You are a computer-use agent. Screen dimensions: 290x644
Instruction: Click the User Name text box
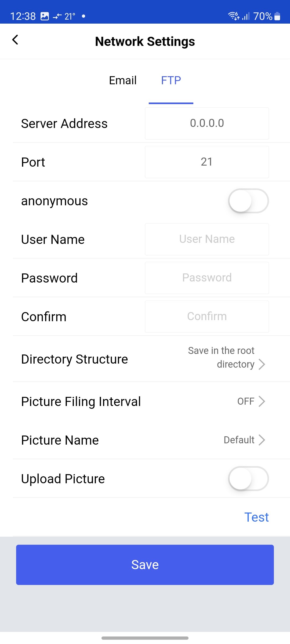(207, 239)
